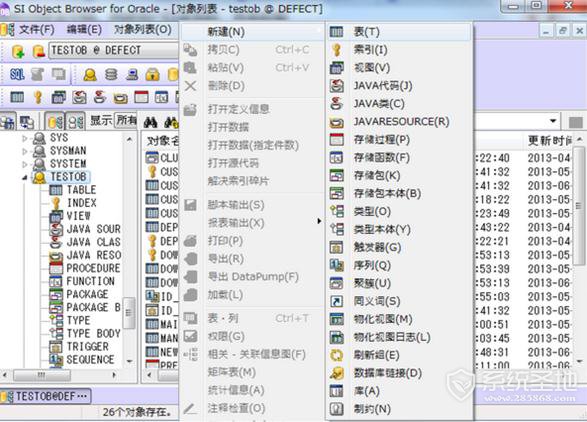Toggle the first user list view button
The height and width of the screenshot is (422, 587).
click(55, 121)
